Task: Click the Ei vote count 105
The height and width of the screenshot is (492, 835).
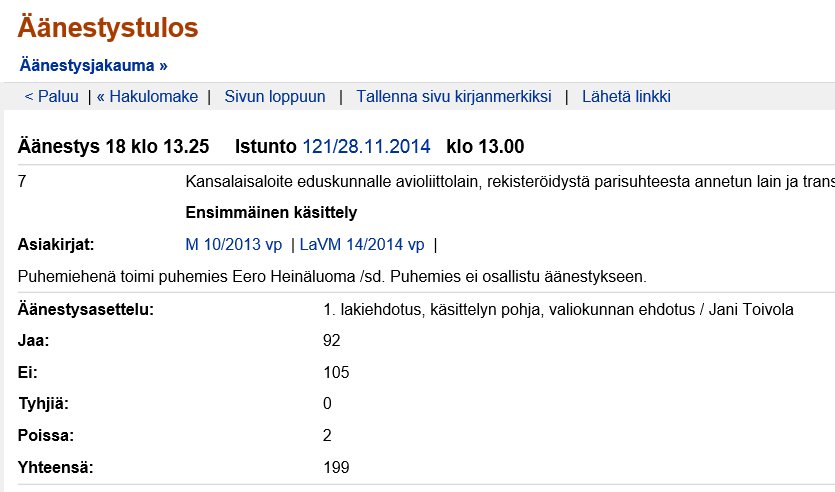Action: (336, 373)
